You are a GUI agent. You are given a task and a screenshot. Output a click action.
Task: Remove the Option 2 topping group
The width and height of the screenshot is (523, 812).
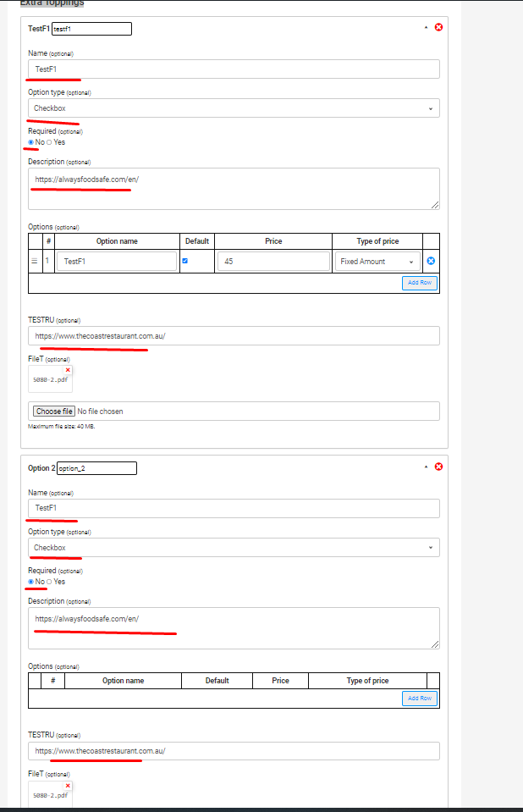pyautogui.click(x=438, y=466)
